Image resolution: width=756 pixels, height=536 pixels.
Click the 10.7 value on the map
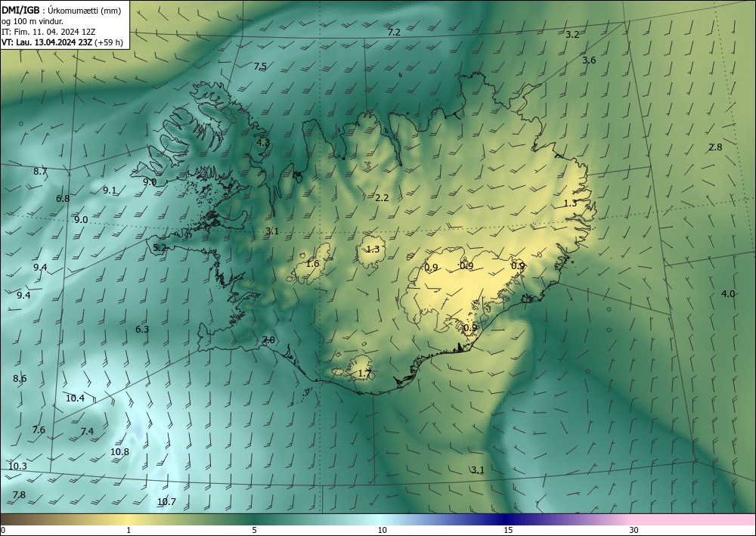[166, 502]
